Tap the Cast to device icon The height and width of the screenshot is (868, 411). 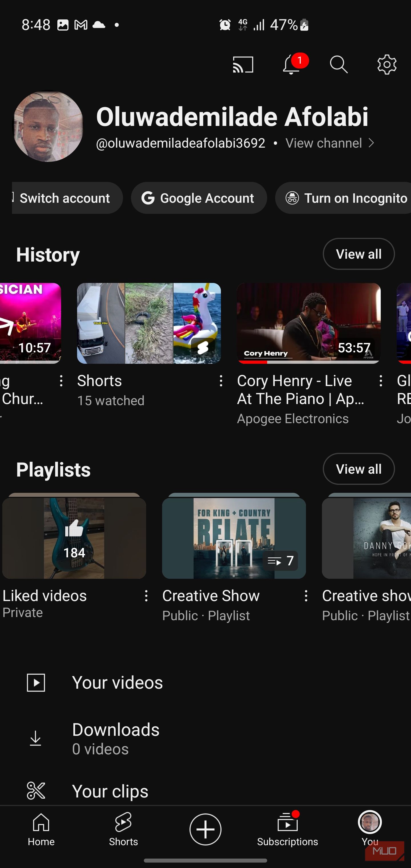tap(243, 64)
